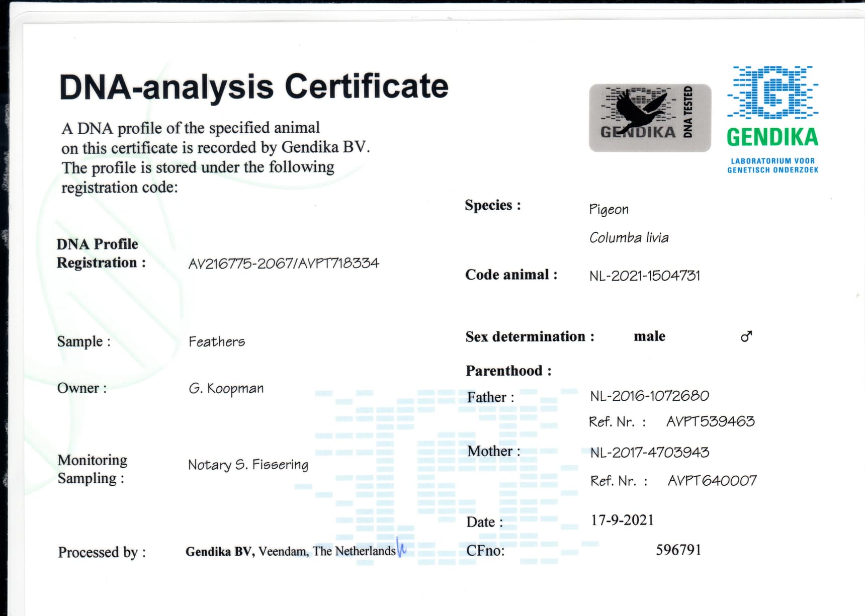Screen dimensions: 865x616
Task: Select the Feathers sample value
Action: click(217, 342)
